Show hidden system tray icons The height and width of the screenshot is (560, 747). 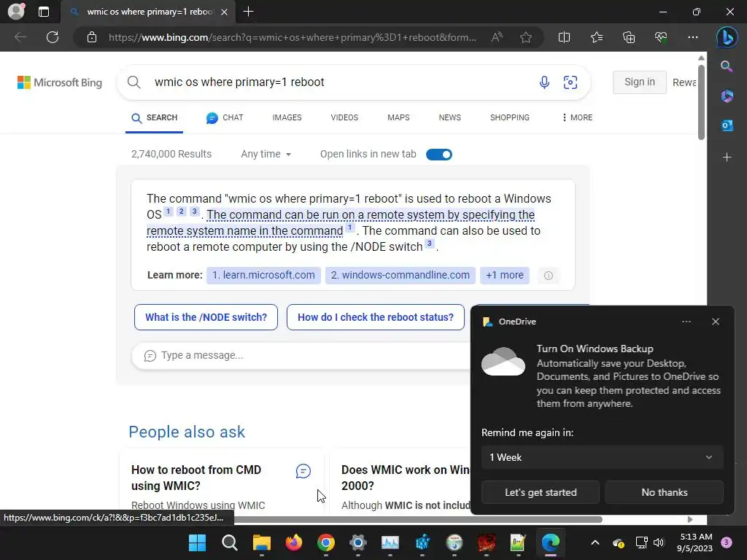595,542
